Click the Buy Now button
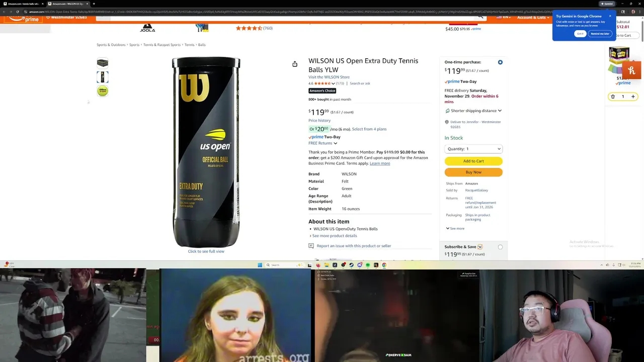This screenshot has width=644, height=362. [x=473, y=172]
